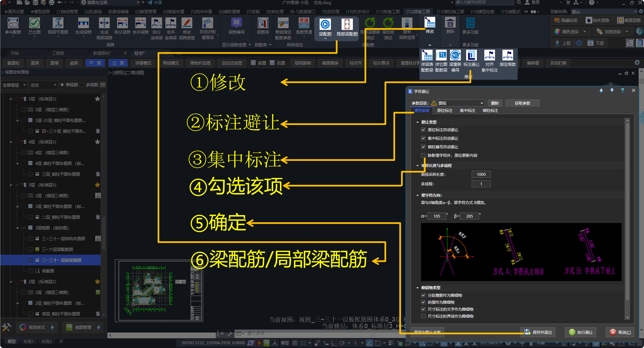Click the dialog's vertical scrollbar
644x348 pixels.
tap(627, 218)
